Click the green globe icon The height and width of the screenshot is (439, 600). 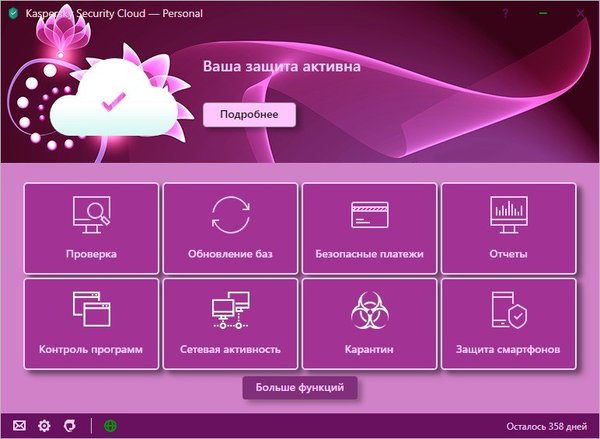tap(111, 426)
